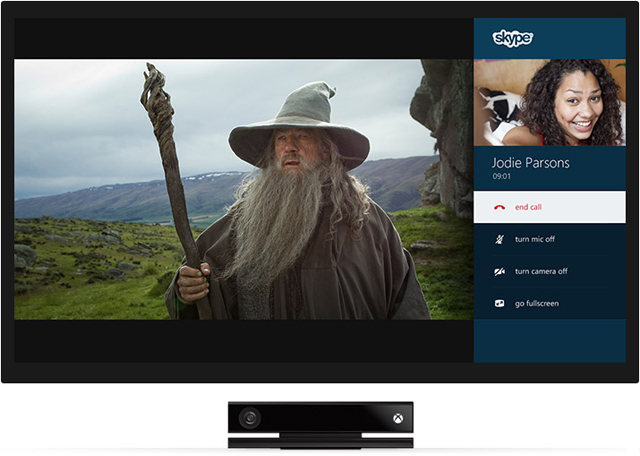Click the 09:01 call timer
The image size is (640, 456).
(x=501, y=176)
